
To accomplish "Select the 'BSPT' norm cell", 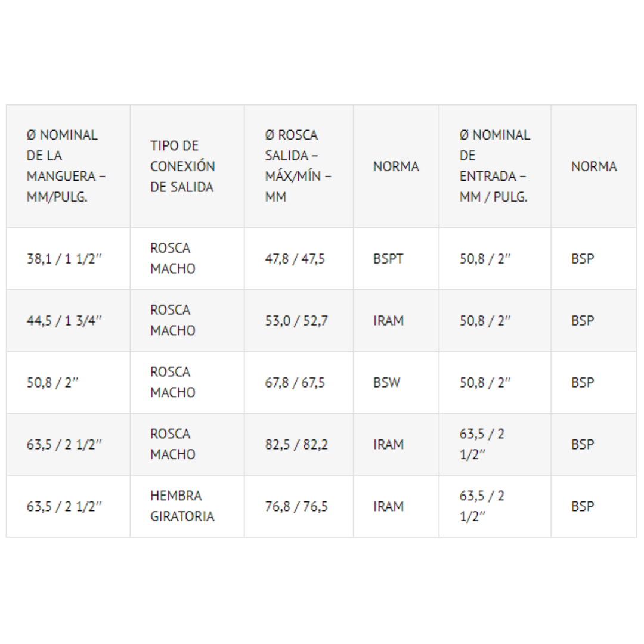I will pos(396,259).
